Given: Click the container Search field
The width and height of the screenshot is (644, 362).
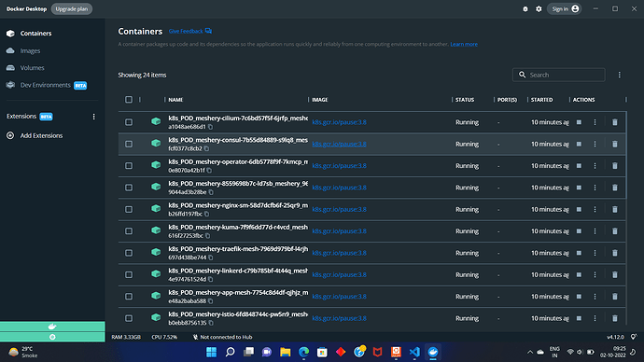Looking at the screenshot, I should click(x=558, y=75).
